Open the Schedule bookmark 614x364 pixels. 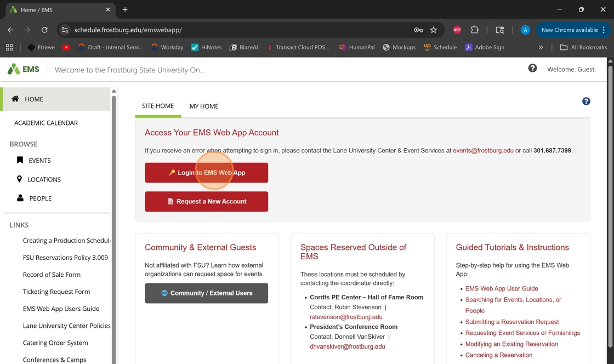click(440, 47)
